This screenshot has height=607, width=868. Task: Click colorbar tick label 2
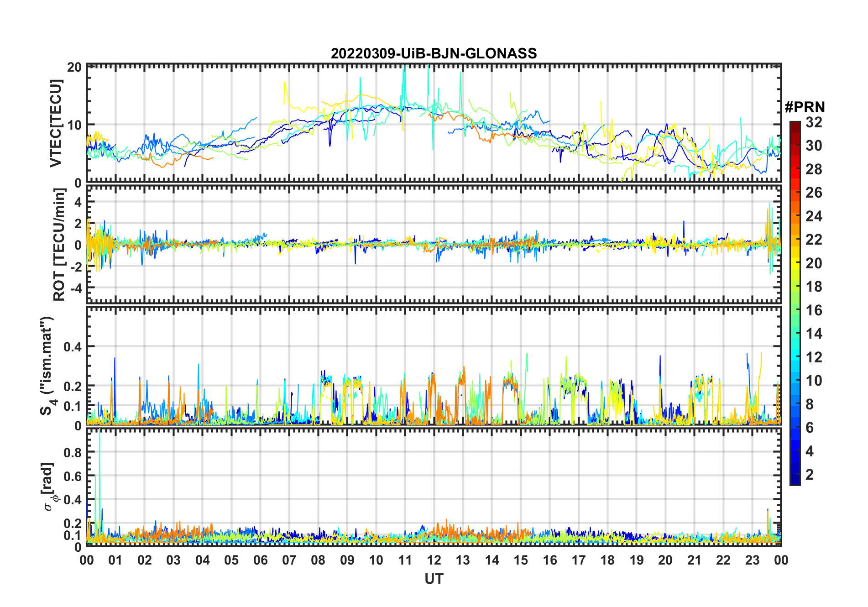pyautogui.click(x=810, y=475)
